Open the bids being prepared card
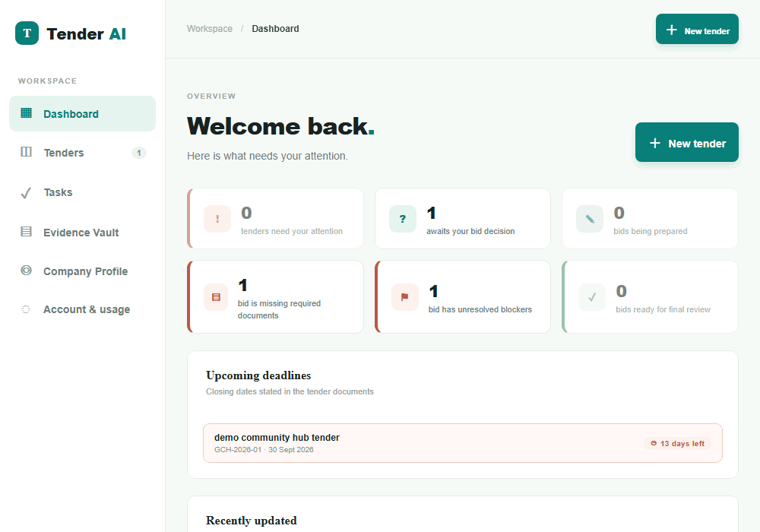The width and height of the screenshot is (760, 532). pyautogui.click(x=650, y=219)
